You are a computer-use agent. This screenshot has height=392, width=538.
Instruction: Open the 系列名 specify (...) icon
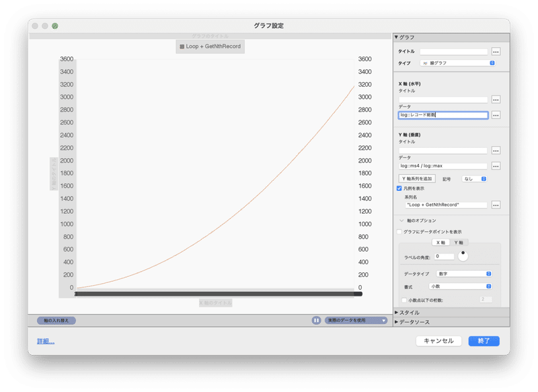496,205
